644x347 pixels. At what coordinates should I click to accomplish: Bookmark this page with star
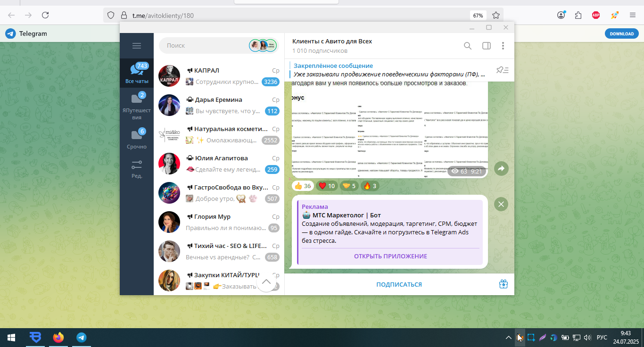tap(496, 15)
